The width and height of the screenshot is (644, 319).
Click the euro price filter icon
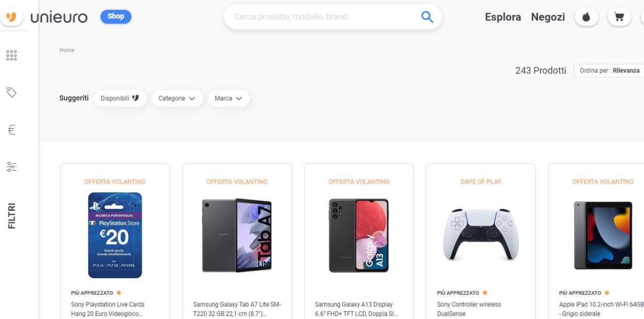tap(12, 130)
